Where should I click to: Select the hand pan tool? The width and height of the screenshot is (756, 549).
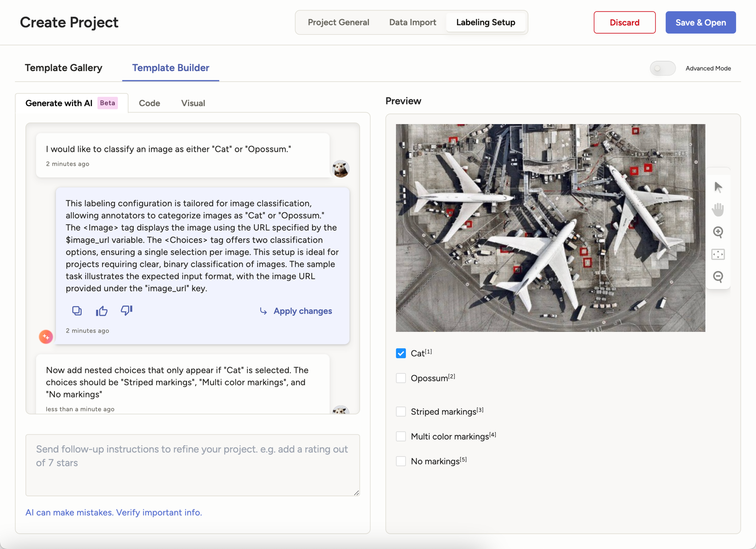coord(718,209)
